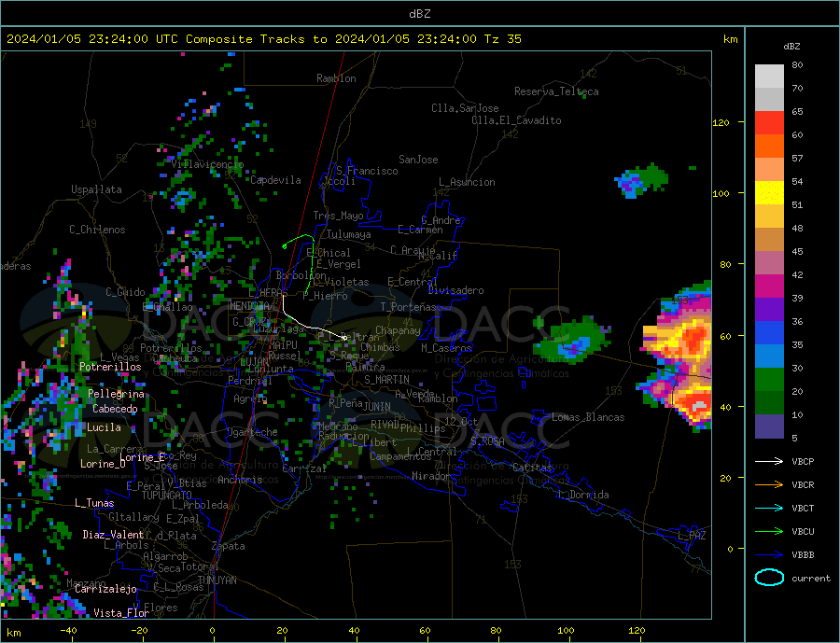Click the dBZ title at top

tap(419, 14)
